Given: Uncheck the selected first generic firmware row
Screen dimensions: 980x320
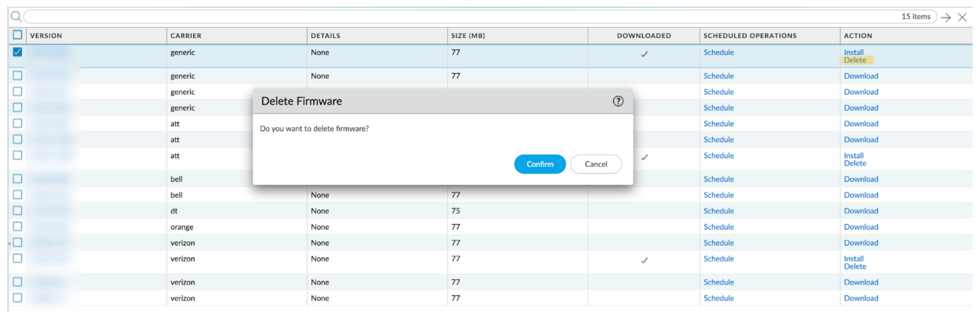Looking at the screenshot, I should pyautogui.click(x=17, y=52).
